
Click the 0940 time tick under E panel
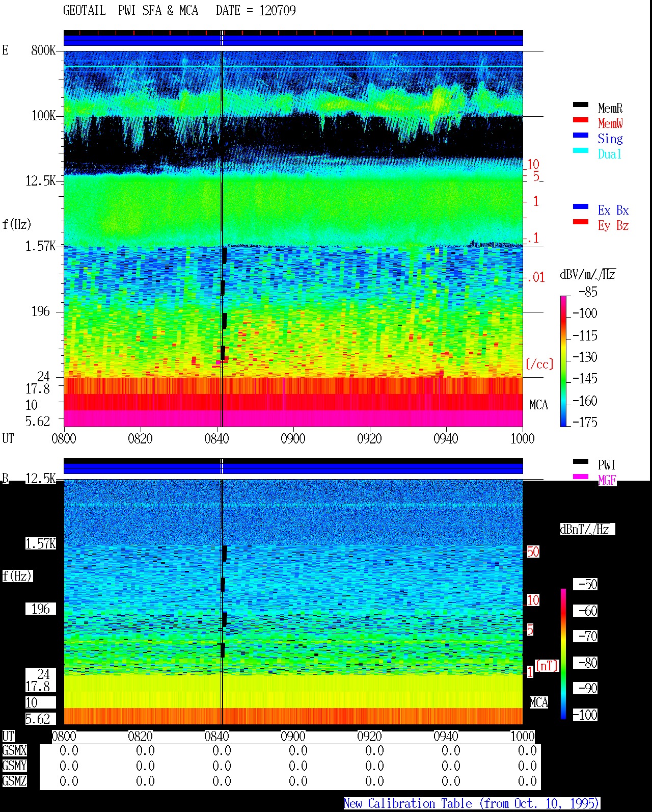pyautogui.click(x=446, y=439)
